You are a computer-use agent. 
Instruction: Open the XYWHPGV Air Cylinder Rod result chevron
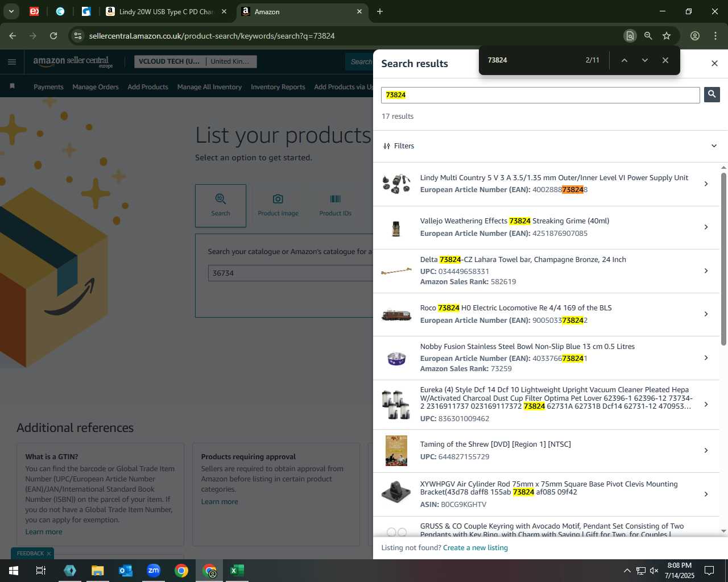click(706, 494)
